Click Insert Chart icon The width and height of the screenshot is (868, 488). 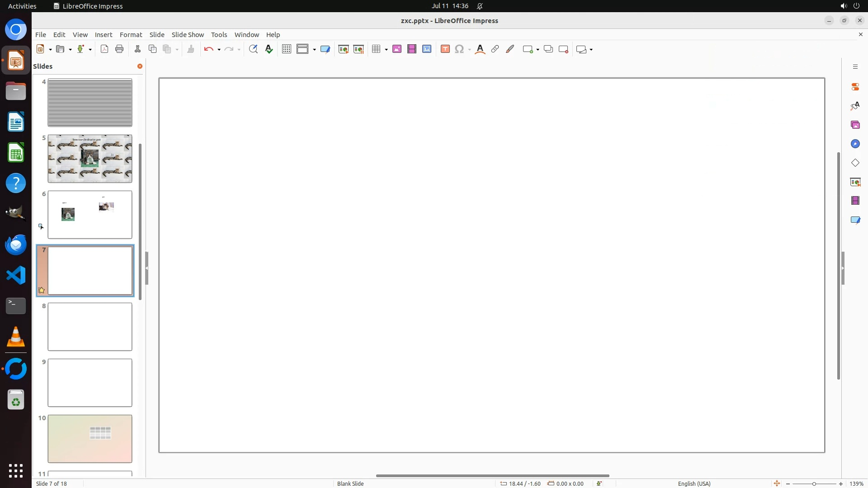pyautogui.click(x=426, y=49)
